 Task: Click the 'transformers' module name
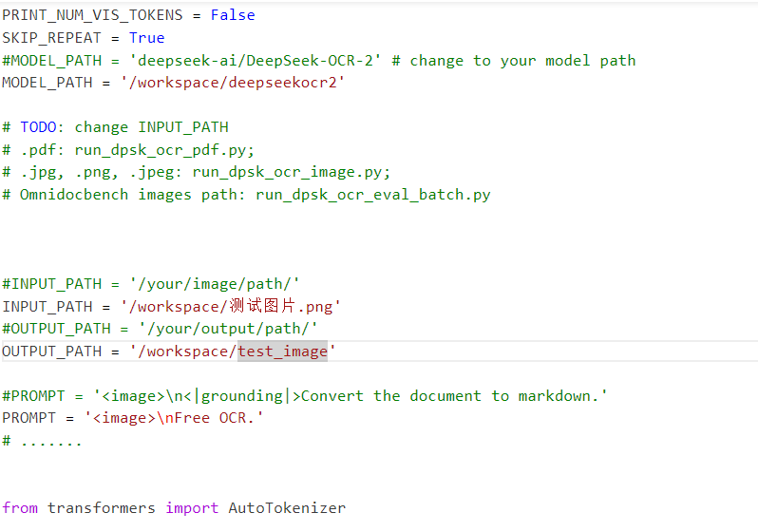102,508
